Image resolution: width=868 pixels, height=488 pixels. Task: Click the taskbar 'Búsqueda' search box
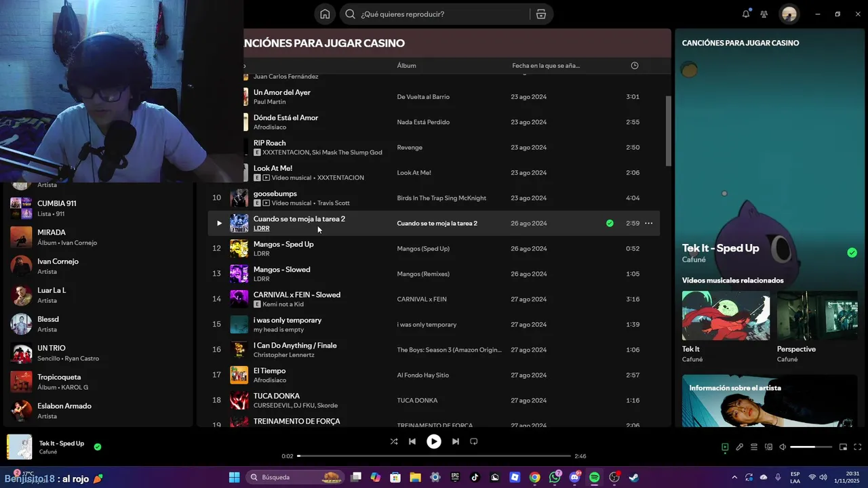pyautogui.click(x=295, y=477)
